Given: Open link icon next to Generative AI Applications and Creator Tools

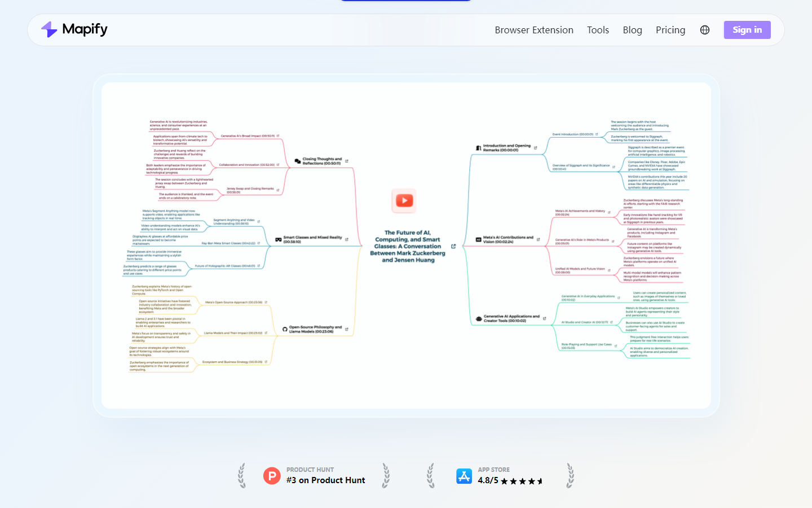Looking at the screenshot, I should coord(545,318).
